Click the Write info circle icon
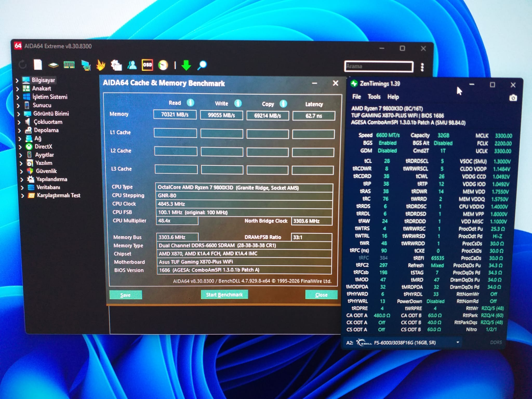 click(238, 103)
